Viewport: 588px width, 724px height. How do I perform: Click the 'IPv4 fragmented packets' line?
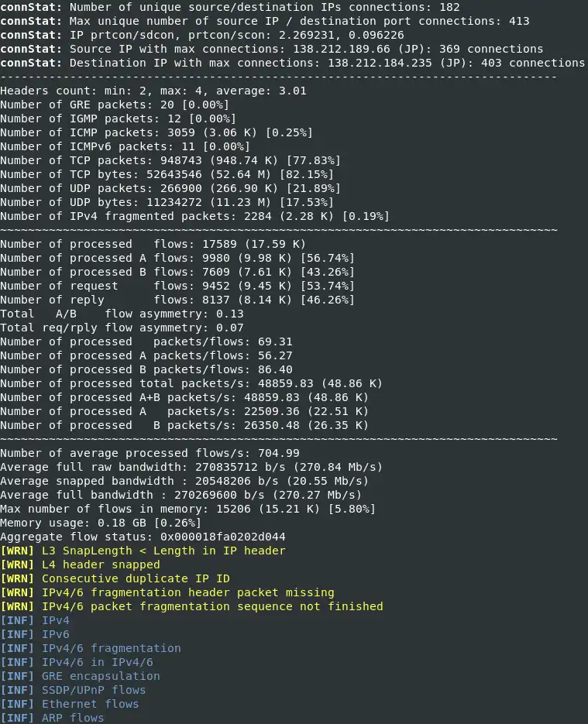pyautogui.click(x=194, y=216)
